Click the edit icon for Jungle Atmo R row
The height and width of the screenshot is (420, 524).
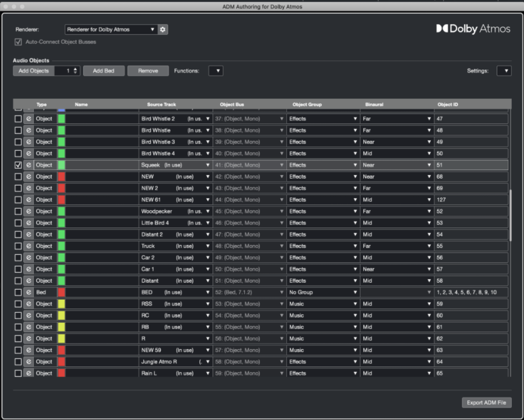[29, 362]
